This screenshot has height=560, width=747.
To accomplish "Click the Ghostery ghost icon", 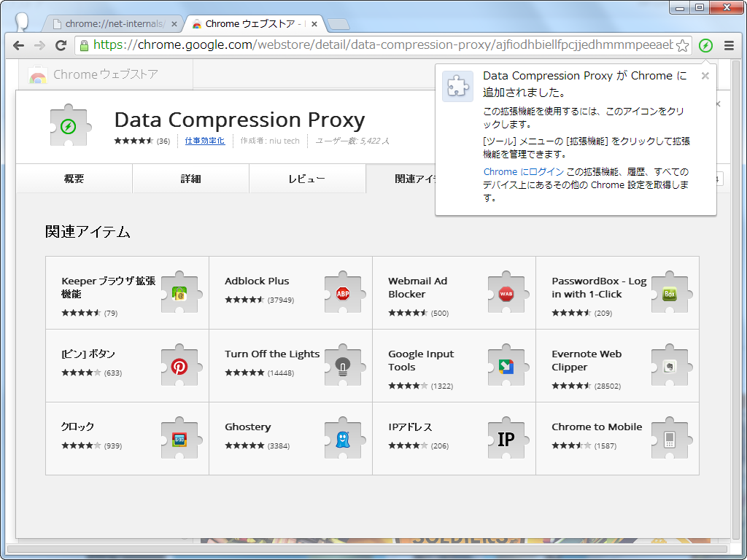I will point(343,438).
